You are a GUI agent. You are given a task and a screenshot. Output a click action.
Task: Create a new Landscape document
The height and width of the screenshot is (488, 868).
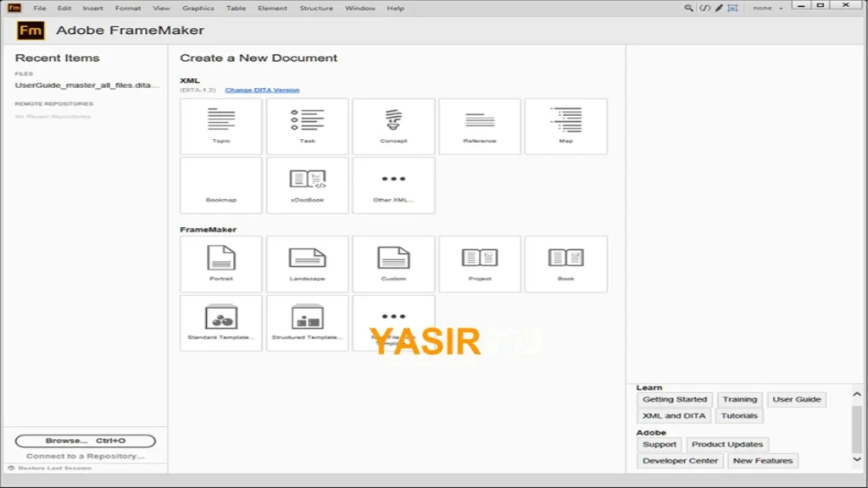click(307, 264)
